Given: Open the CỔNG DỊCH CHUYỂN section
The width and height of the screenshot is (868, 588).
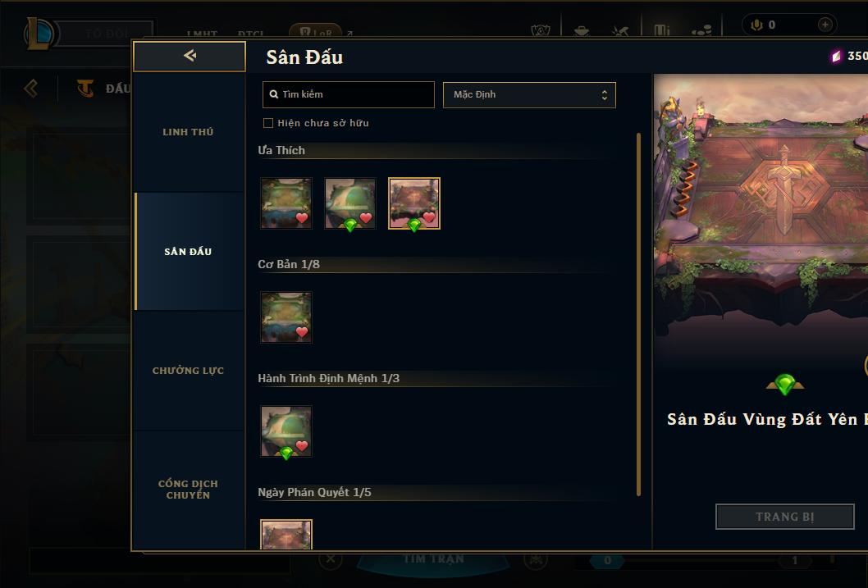Looking at the screenshot, I should tap(188, 490).
